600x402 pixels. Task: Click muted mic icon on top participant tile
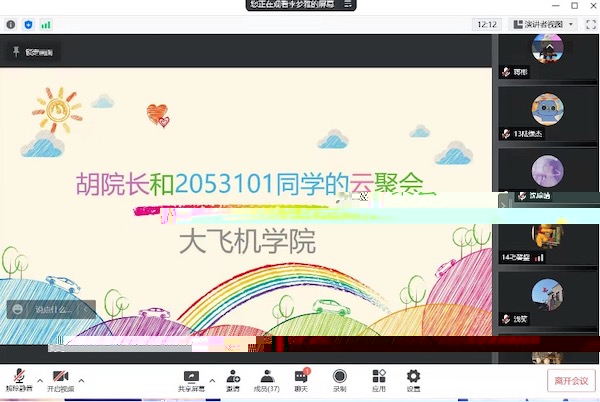click(506, 72)
